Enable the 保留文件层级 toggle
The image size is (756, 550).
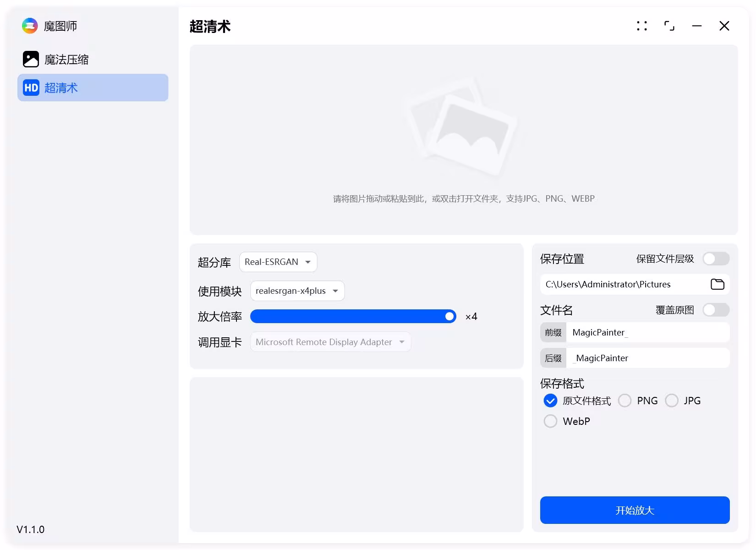point(716,259)
